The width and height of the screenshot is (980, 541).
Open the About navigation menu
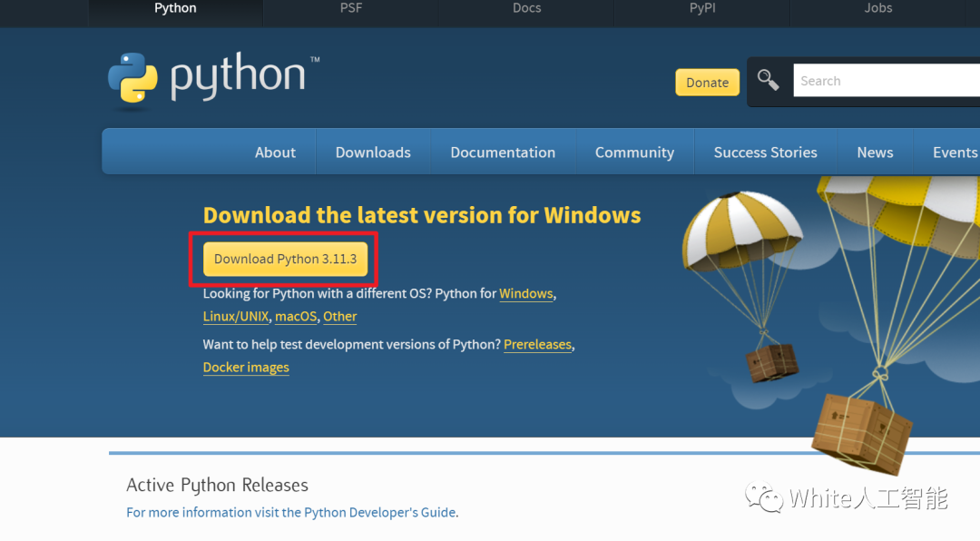[275, 152]
